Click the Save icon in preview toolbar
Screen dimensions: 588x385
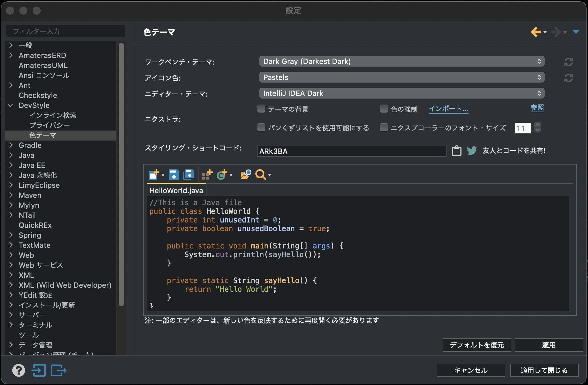point(174,175)
